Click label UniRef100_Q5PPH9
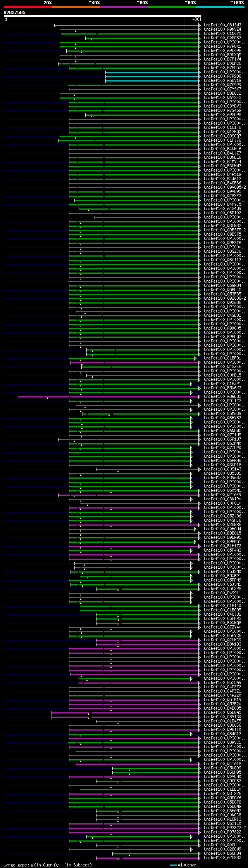The image size is (248, 868). [222, 580]
